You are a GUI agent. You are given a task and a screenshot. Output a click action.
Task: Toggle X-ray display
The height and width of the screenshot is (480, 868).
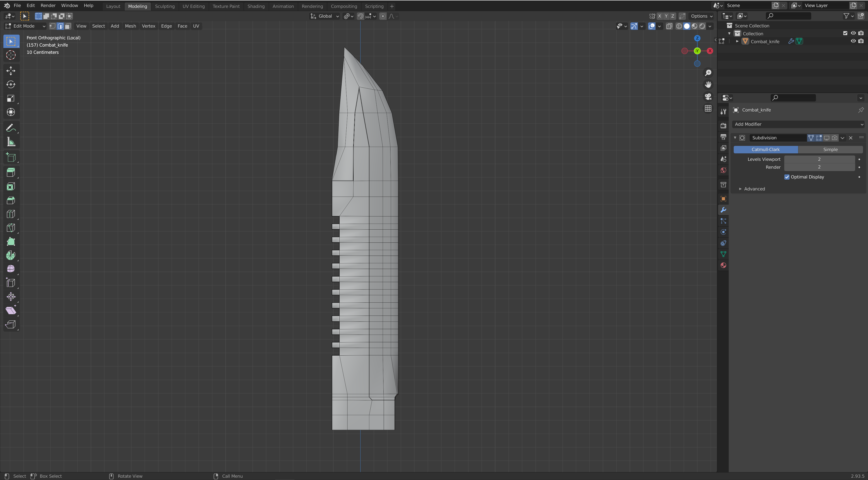[669, 26]
